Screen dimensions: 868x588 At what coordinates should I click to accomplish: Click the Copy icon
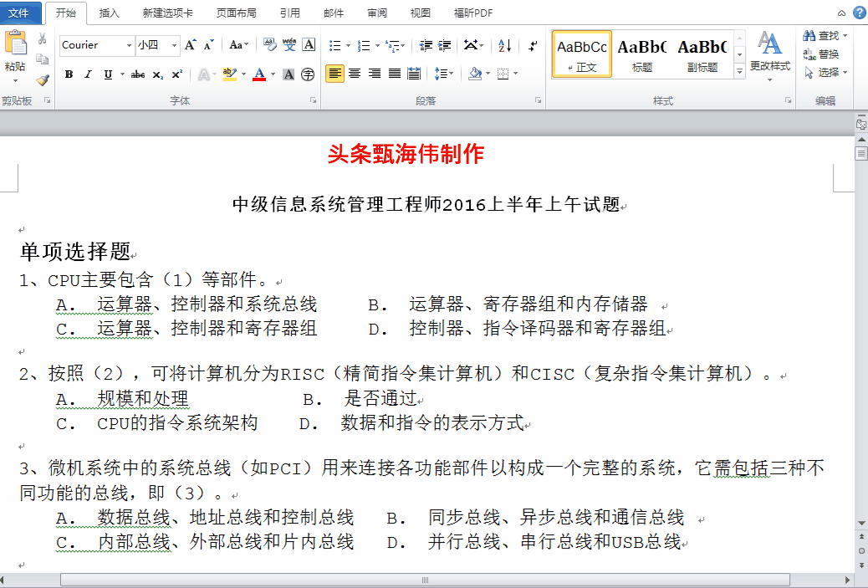[42, 59]
